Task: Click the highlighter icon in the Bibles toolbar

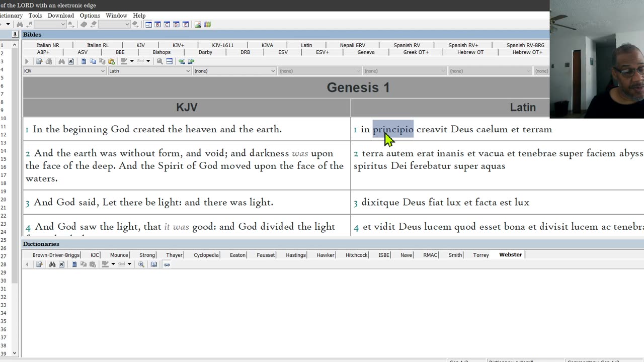Action: click(x=124, y=61)
